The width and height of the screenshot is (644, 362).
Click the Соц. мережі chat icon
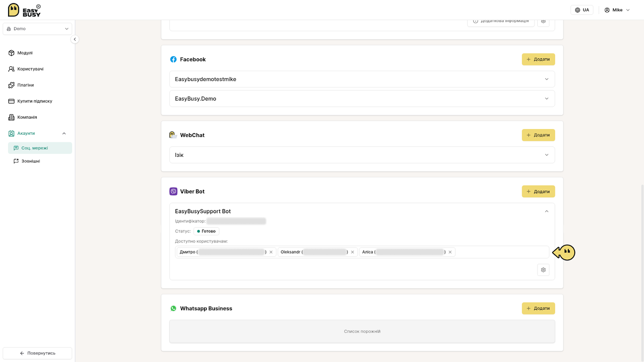coord(16,148)
